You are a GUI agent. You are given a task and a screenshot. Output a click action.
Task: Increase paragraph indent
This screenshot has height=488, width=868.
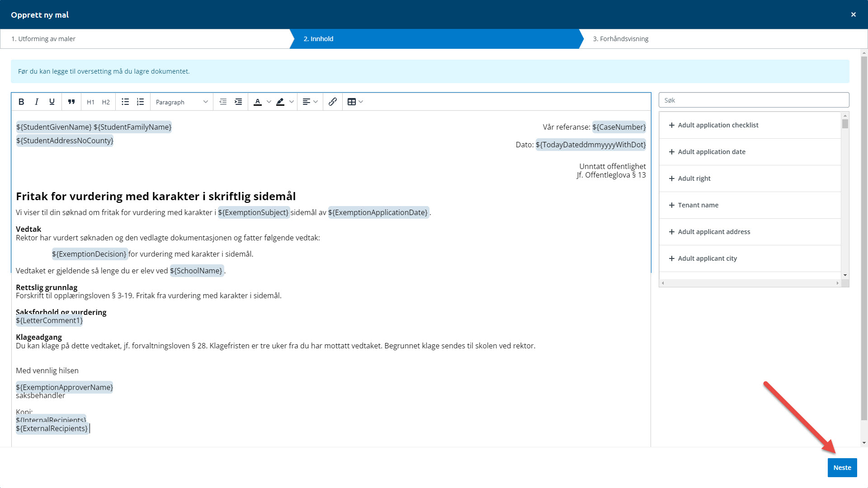238,102
